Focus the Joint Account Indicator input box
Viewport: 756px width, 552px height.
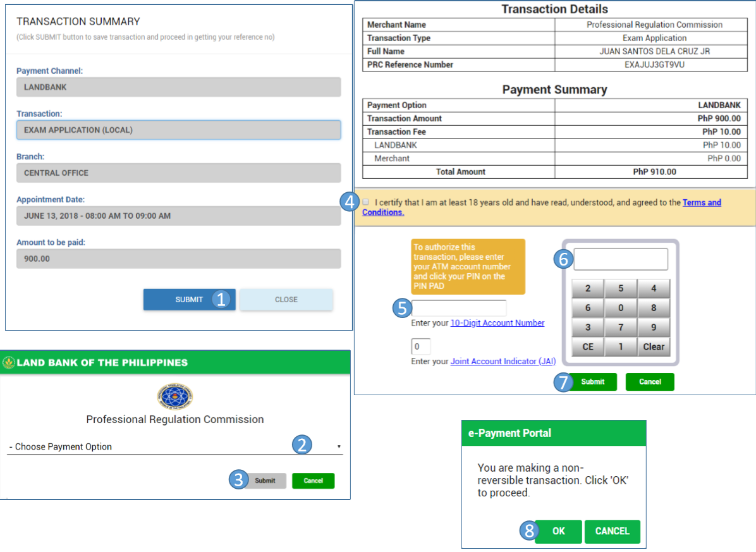(420, 346)
